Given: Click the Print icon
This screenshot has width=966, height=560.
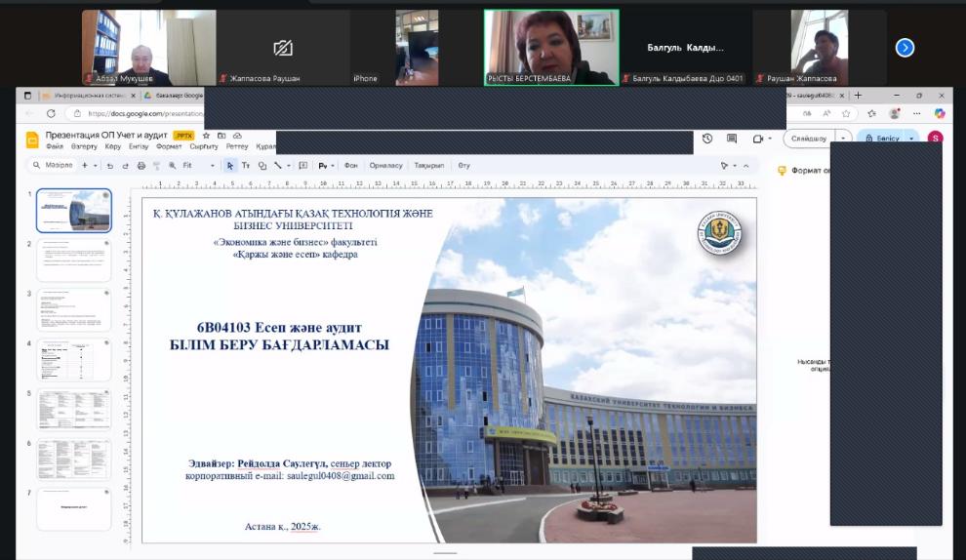Looking at the screenshot, I should [141, 166].
